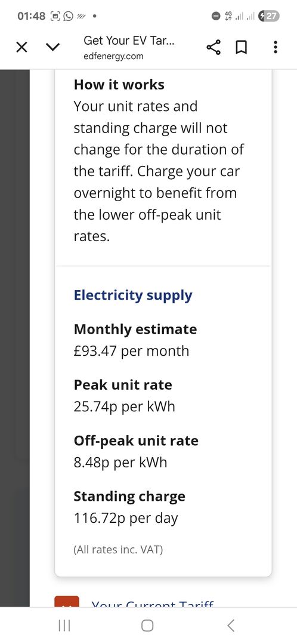Tap the 01:48 clock in status bar
Viewport: 297px width, 644px height.
[31, 16]
